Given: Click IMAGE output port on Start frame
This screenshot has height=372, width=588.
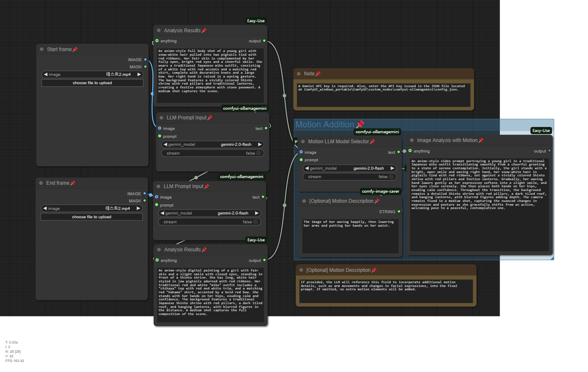Looking at the screenshot, I should point(145,59).
